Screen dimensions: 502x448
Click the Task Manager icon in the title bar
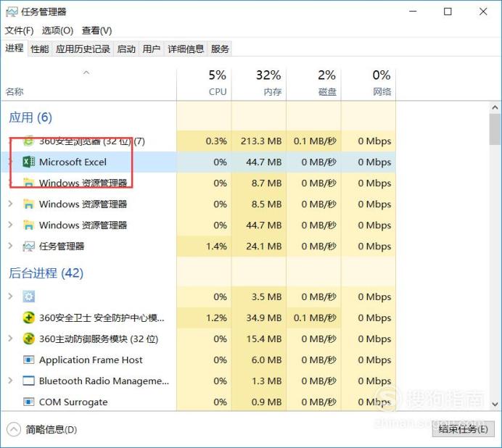click(12, 12)
